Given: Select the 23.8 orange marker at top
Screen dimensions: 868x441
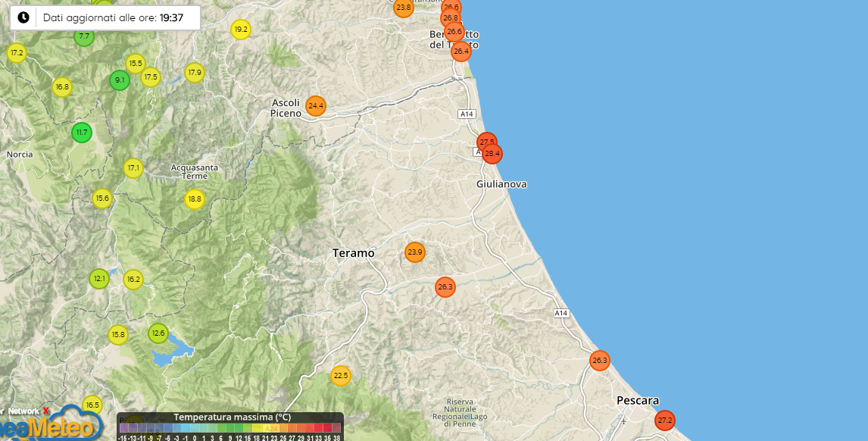Looking at the screenshot, I should 404,8.
